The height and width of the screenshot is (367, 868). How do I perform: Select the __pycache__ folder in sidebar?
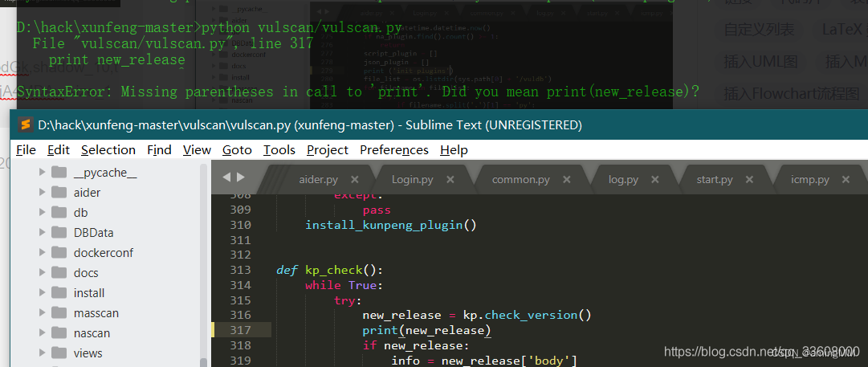(105, 173)
